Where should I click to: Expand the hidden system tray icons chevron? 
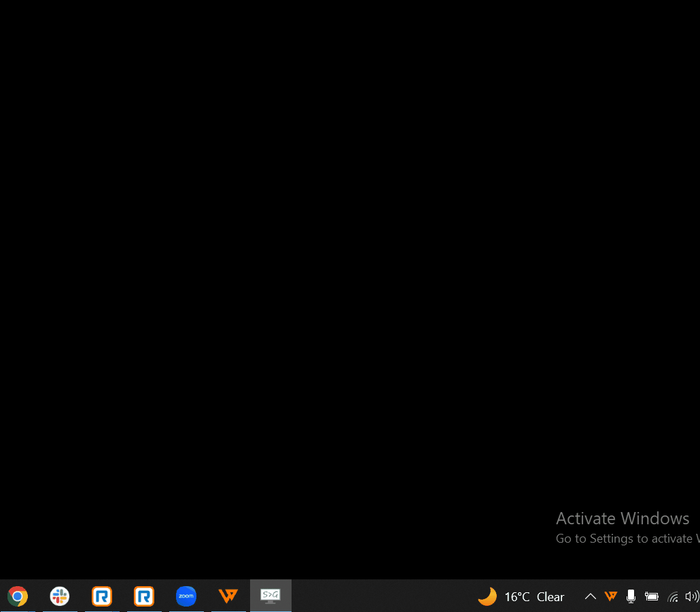(591, 597)
